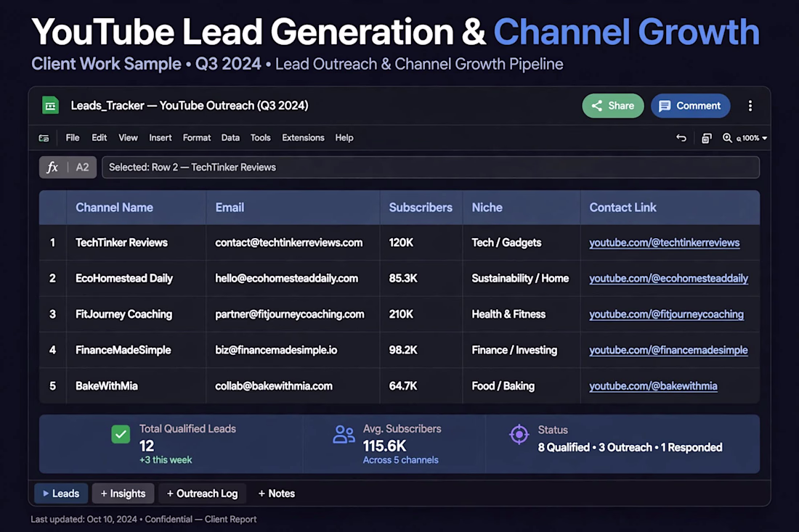Click the green Sheets document icon

(x=50, y=105)
